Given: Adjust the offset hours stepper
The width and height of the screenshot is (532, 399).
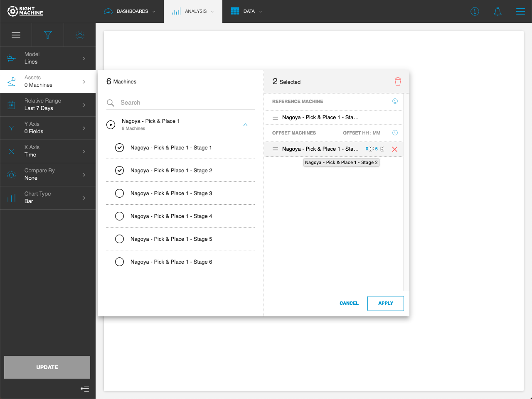Looking at the screenshot, I should 371,149.
